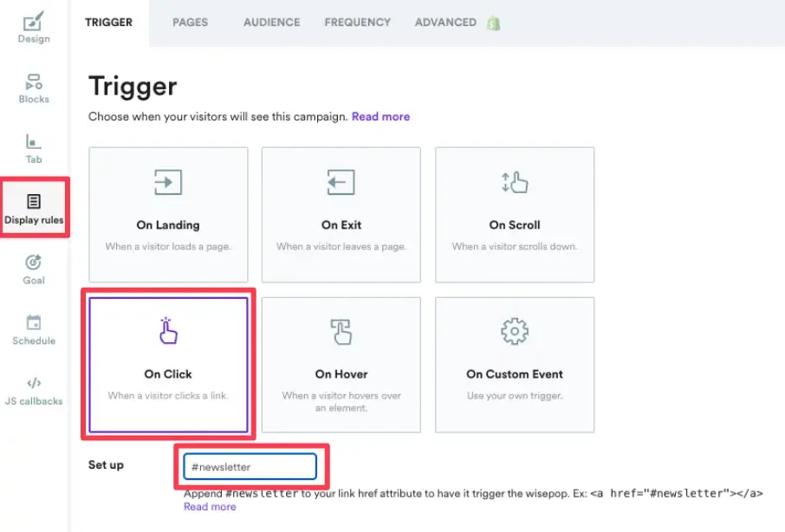785x532 pixels.
Task: Open the Design panel in sidebar
Action: click(34, 28)
